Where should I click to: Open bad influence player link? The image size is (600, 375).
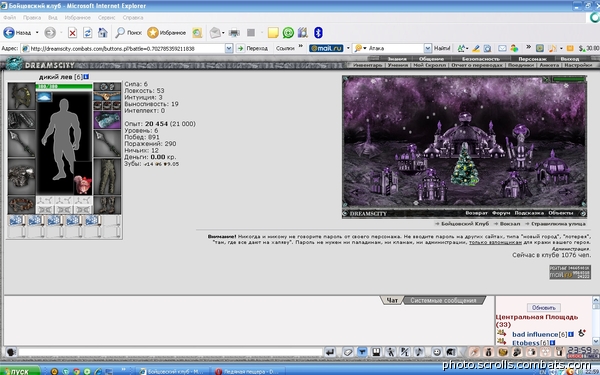coord(535,334)
